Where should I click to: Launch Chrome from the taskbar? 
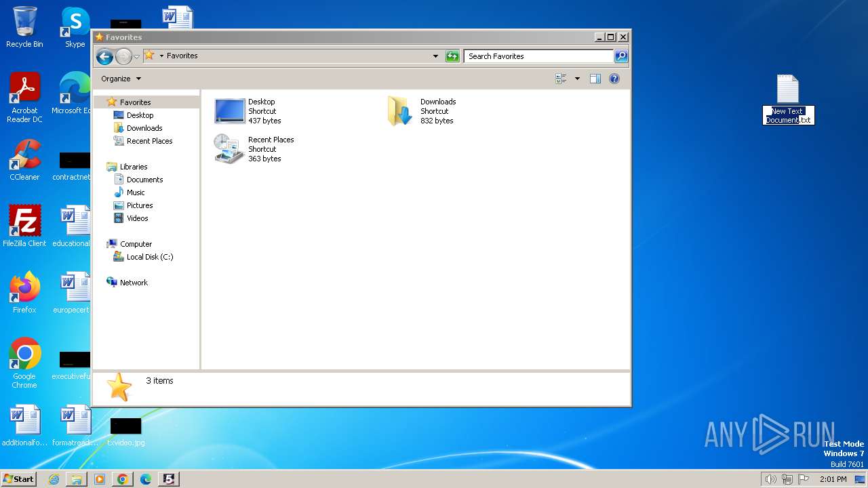tap(122, 479)
